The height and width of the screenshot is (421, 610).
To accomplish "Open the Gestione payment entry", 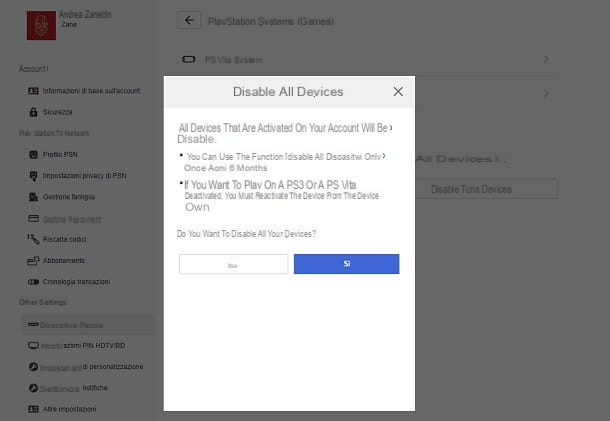I will (72, 220).
